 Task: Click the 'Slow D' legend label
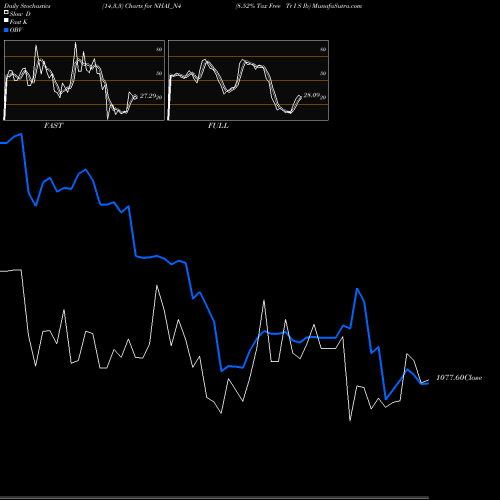pos(20,14)
